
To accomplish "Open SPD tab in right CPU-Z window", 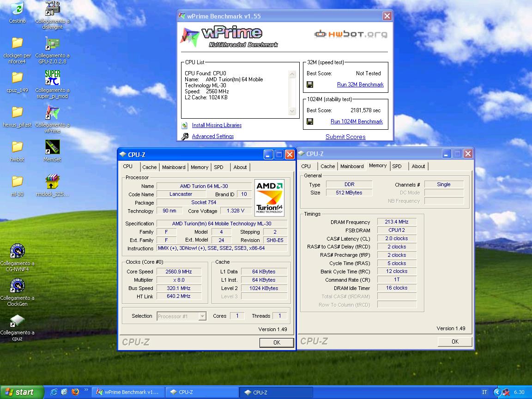I will [397, 166].
